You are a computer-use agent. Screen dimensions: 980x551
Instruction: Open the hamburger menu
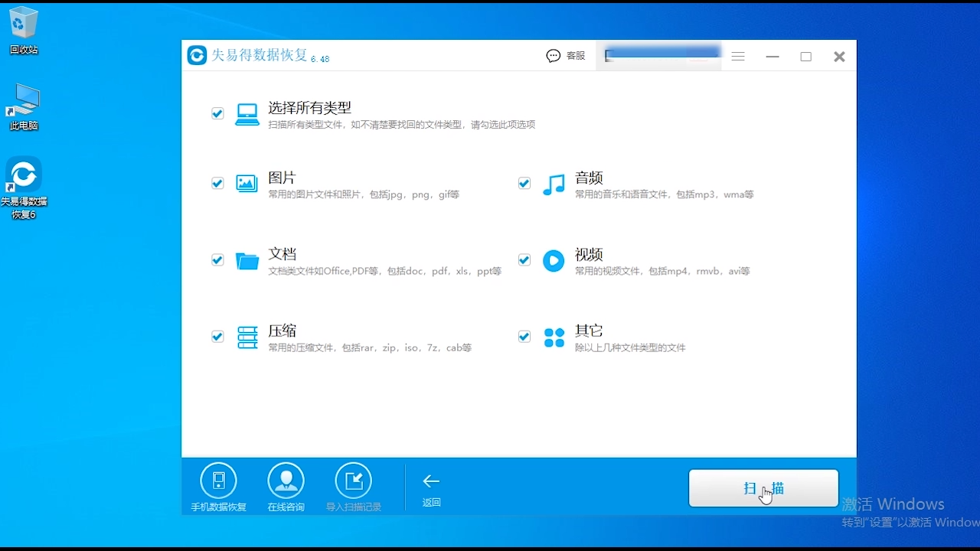coord(737,56)
